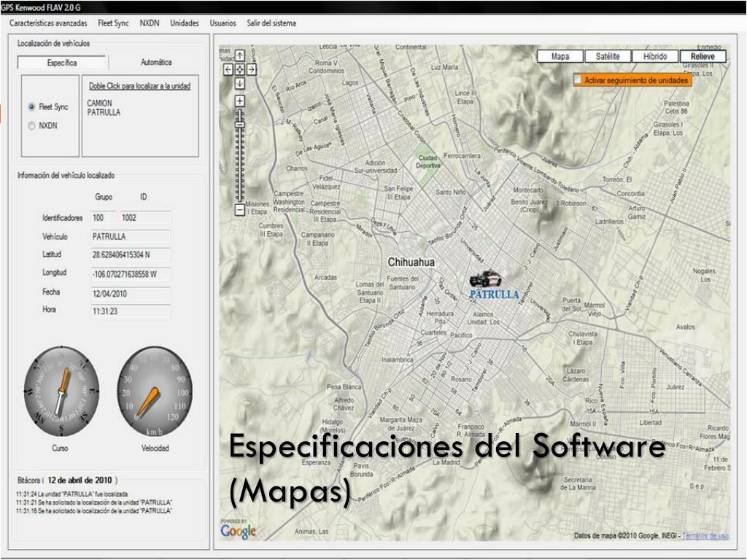Click the Fecha field showing 12/04/2010
Image resolution: width=747 pixels, height=560 pixels.
pos(131,294)
